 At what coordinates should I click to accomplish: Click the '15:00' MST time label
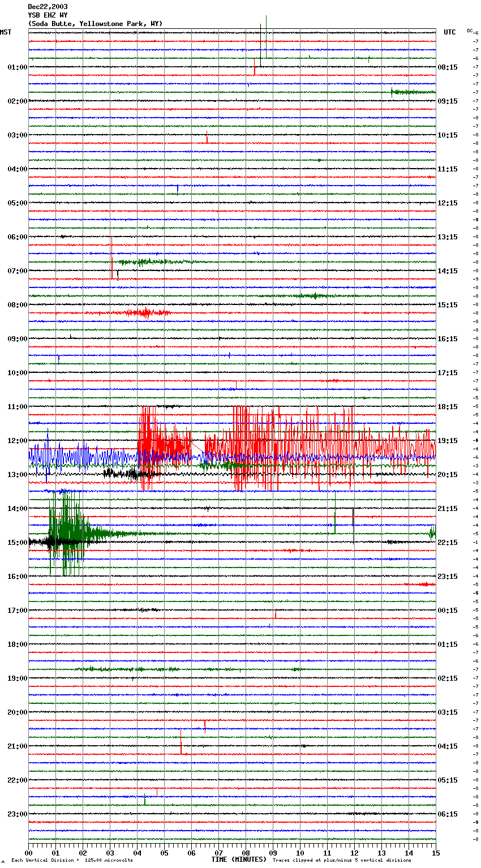click(18, 543)
